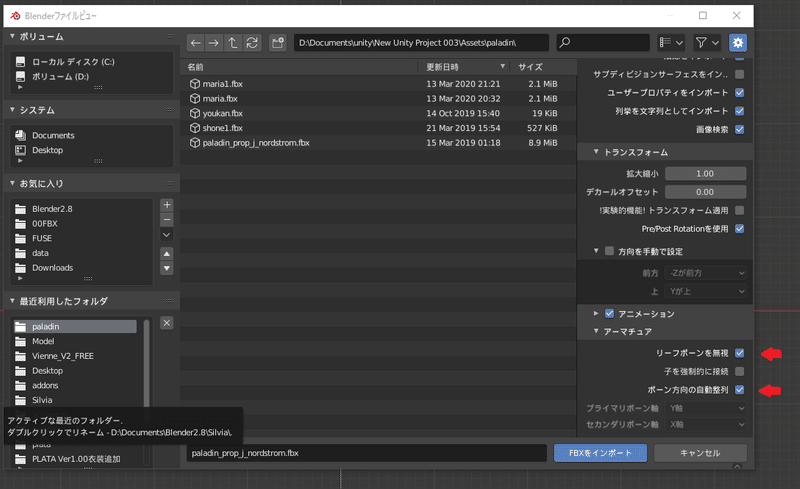Add current folder to bookmarks plus

[x=167, y=205]
